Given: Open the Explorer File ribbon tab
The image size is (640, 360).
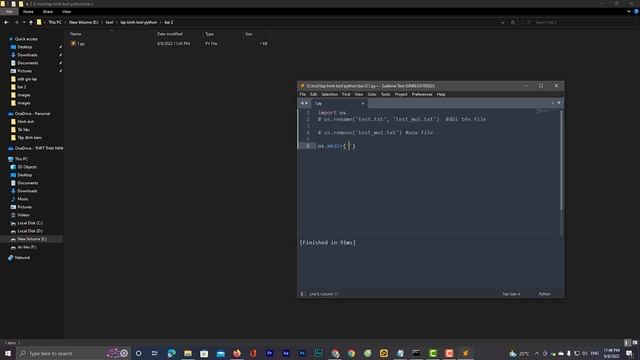Looking at the screenshot, I should pyautogui.click(x=9, y=12).
